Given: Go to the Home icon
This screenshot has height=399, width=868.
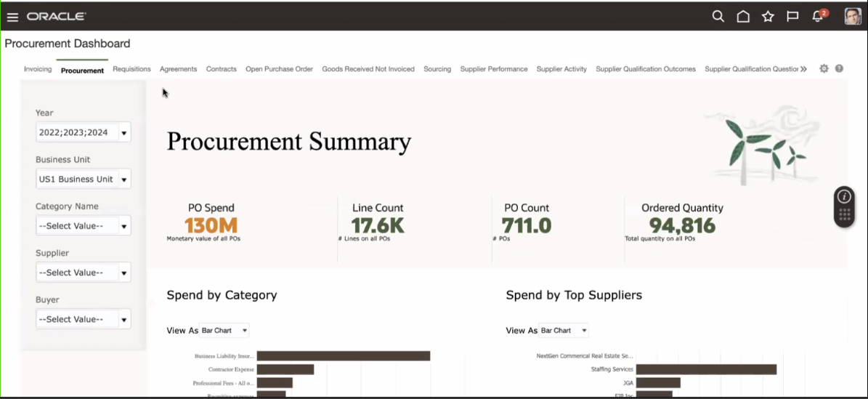Looking at the screenshot, I should [743, 17].
